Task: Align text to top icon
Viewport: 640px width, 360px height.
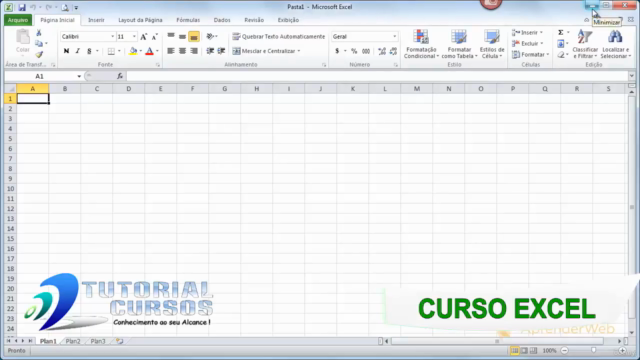Action: tap(171, 36)
